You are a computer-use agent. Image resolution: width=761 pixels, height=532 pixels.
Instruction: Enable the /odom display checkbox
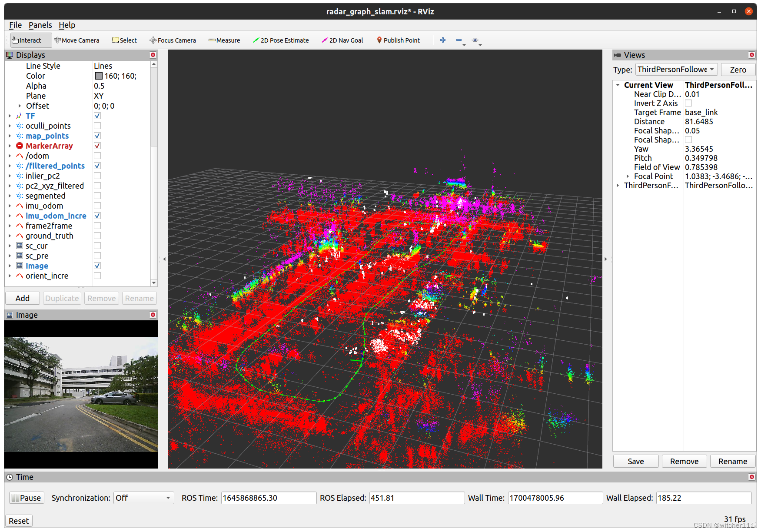(x=97, y=156)
